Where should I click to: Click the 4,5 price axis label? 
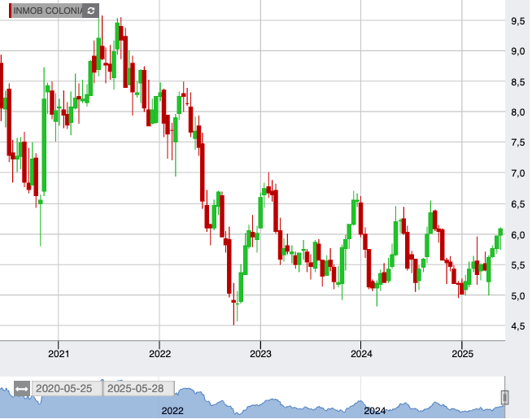(x=517, y=326)
